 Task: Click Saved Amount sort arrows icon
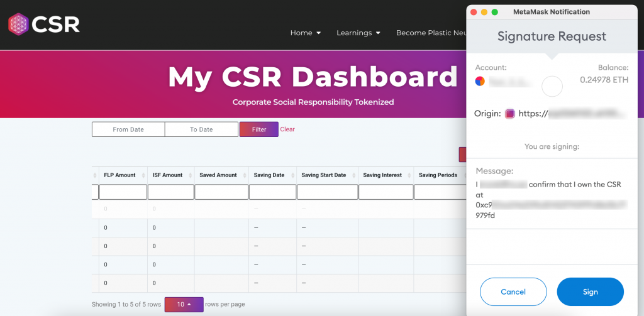pyautogui.click(x=245, y=175)
